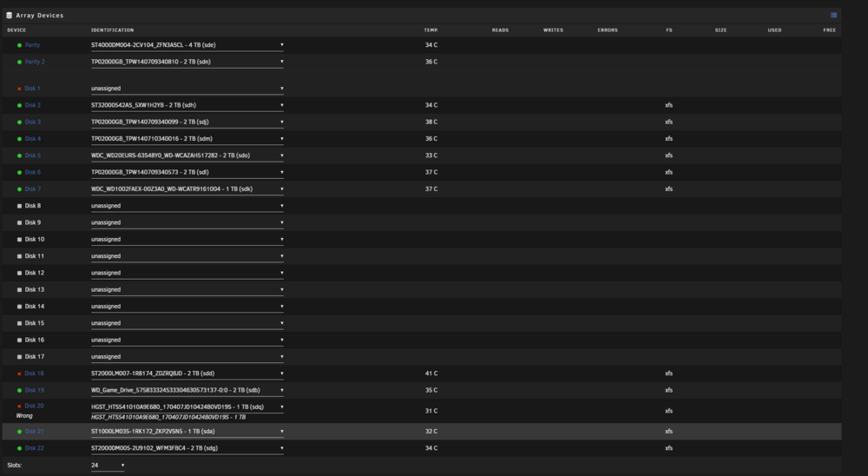Click the TEMP. column header
Image resolution: width=868 pixels, height=476 pixels.
tap(431, 30)
